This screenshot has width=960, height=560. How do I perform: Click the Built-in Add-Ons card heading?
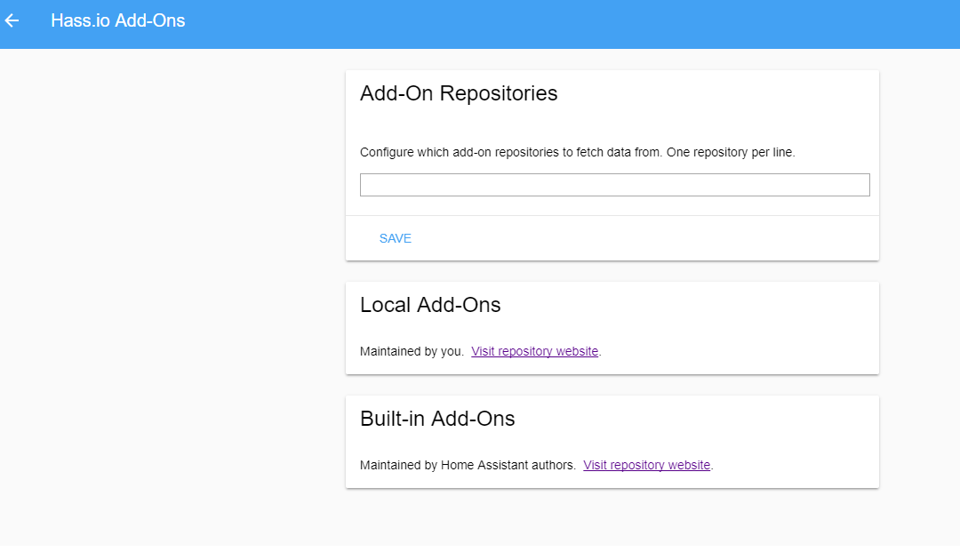click(x=436, y=418)
